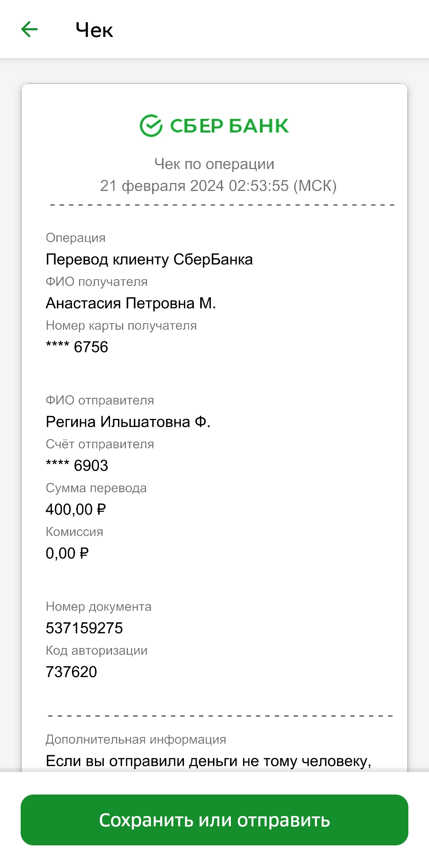Viewport: 429px width, 868px height.
Task: Tap the Сумма перевода label
Action: tap(96, 488)
